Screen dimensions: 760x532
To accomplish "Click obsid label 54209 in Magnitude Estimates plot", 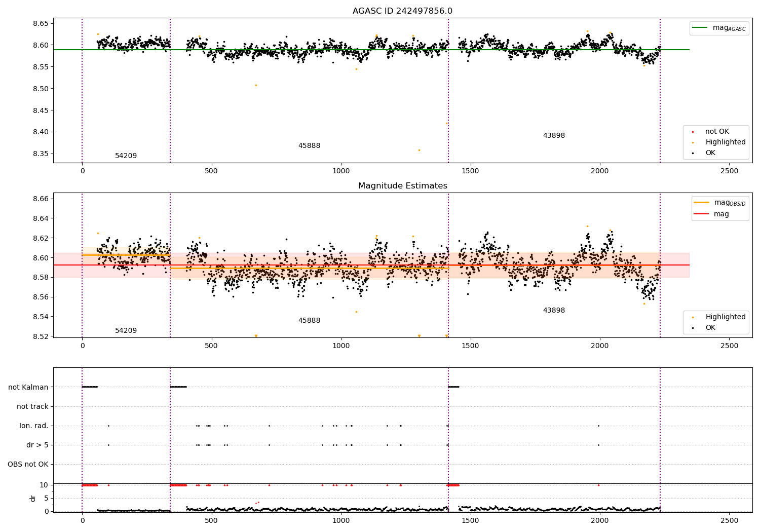I will click(x=126, y=331).
